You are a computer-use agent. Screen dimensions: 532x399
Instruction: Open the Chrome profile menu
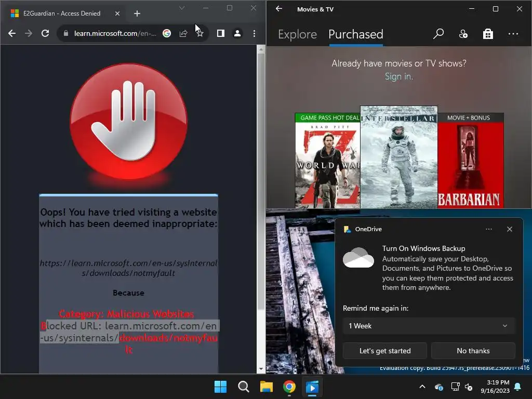pyautogui.click(x=237, y=33)
